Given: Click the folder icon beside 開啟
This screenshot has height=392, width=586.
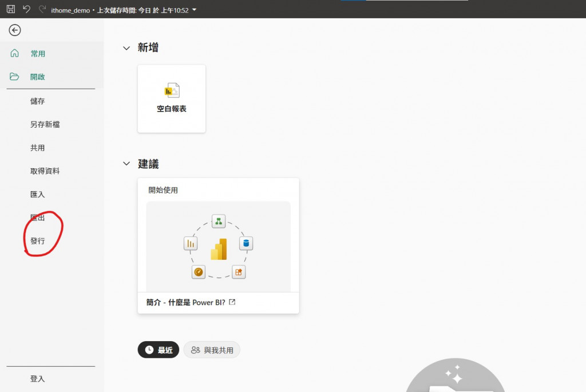Looking at the screenshot, I should [x=14, y=77].
